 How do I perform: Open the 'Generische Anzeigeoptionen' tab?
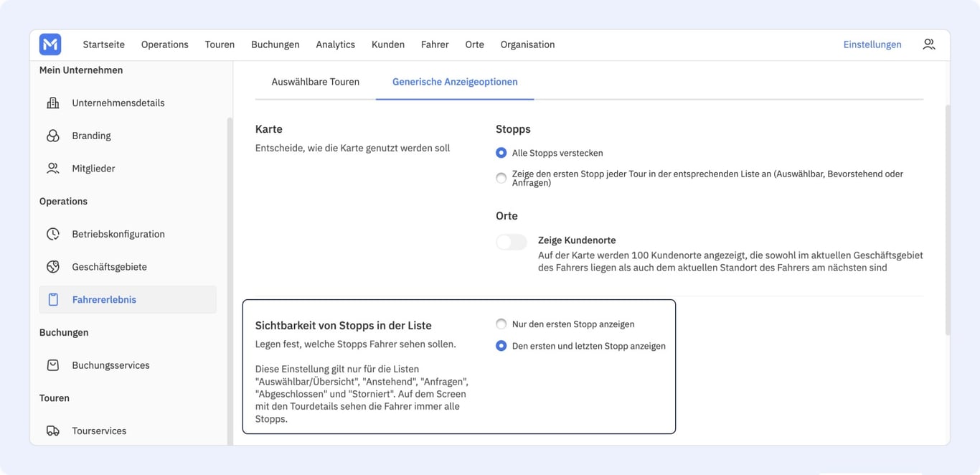(x=455, y=82)
